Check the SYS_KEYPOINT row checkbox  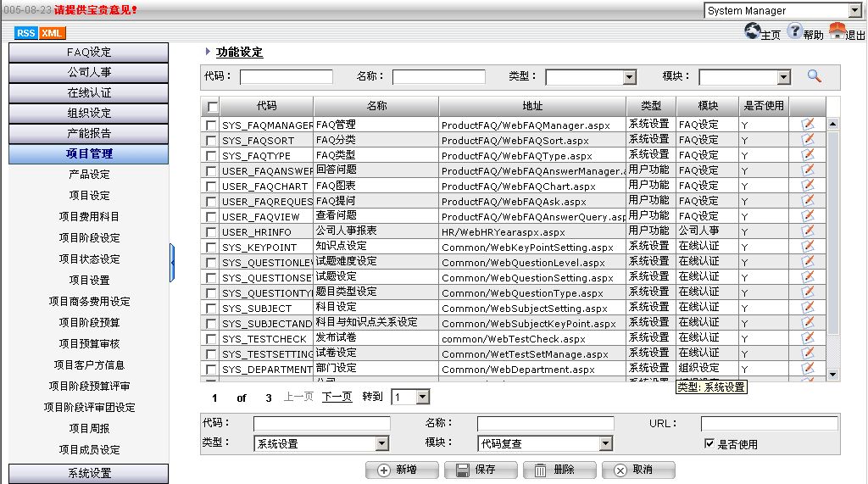[211, 247]
